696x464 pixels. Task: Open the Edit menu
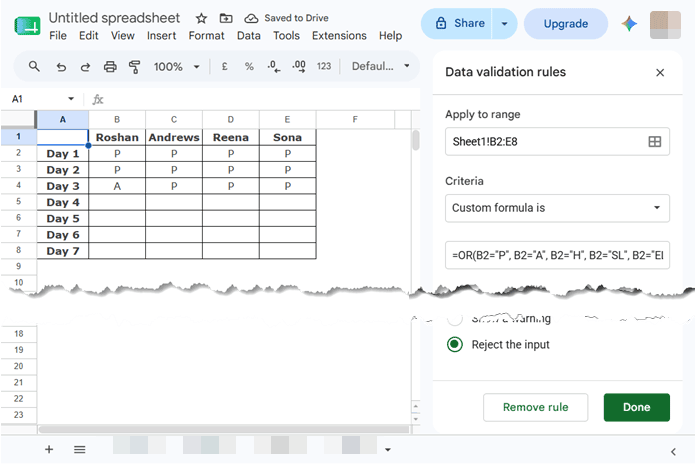(88, 36)
